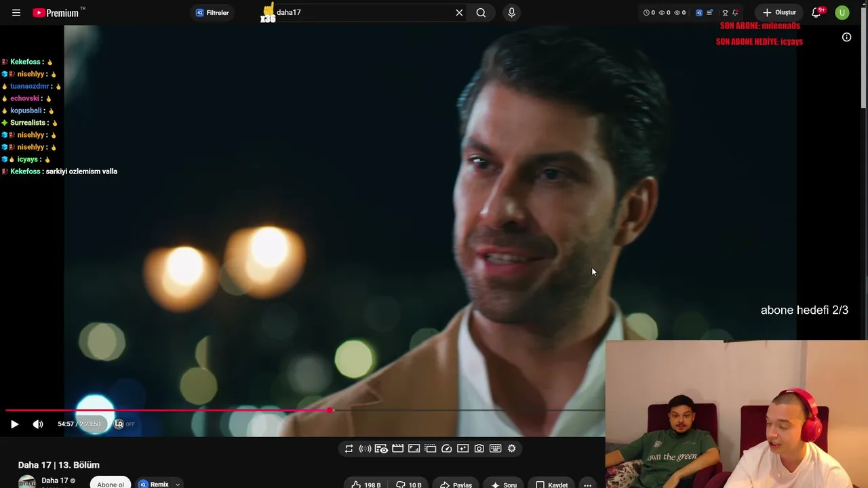Start voice search with microphone
The image size is (868, 488).
pyautogui.click(x=511, y=13)
